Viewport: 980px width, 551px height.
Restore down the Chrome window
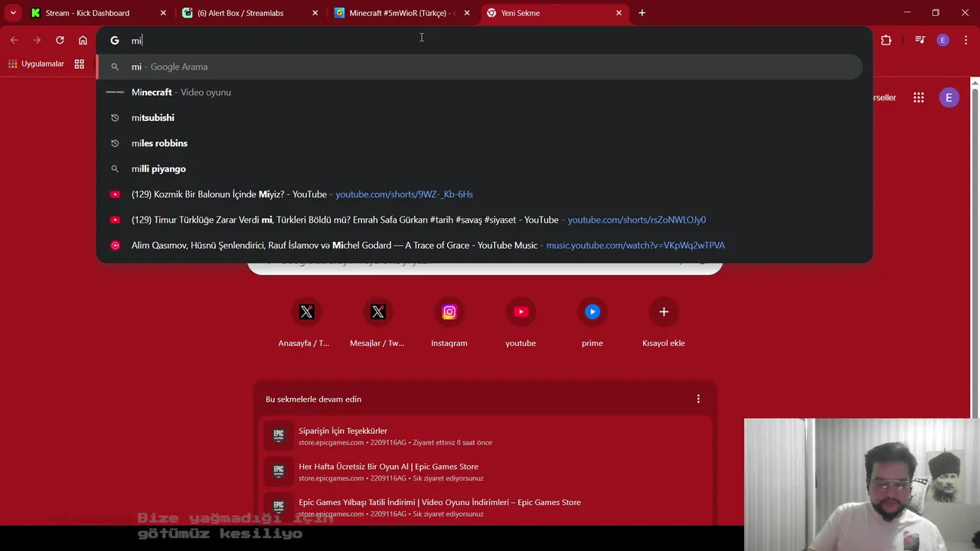(x=936, y=13)
